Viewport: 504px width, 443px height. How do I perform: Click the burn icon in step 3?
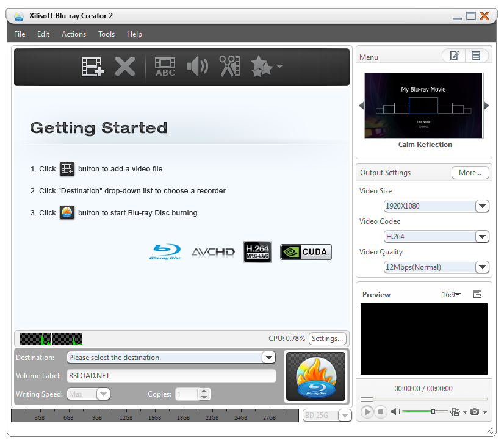pos(67,213)
